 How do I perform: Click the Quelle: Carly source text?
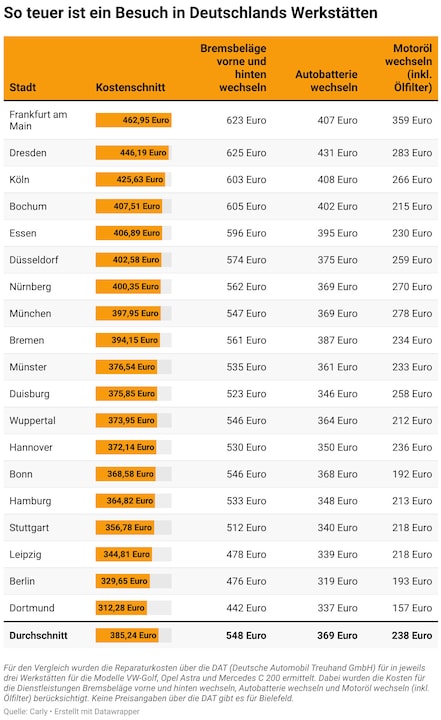point(25,711)
